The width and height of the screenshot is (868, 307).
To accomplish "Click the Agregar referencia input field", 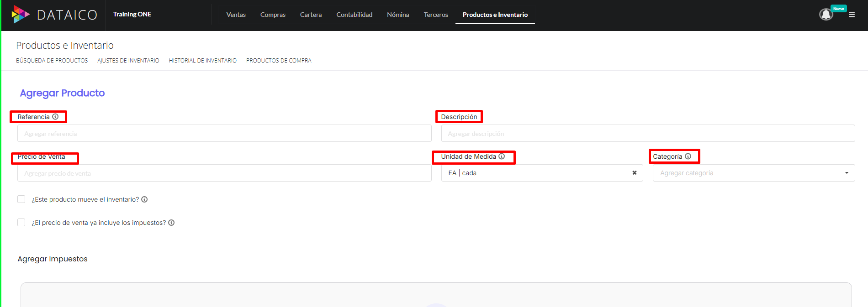I will [224, 134].
